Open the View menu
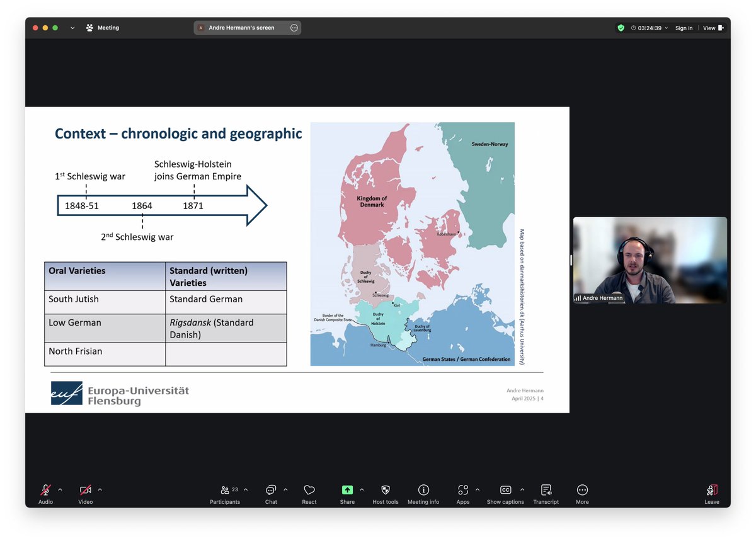The image size is (756, 541). 712,28
